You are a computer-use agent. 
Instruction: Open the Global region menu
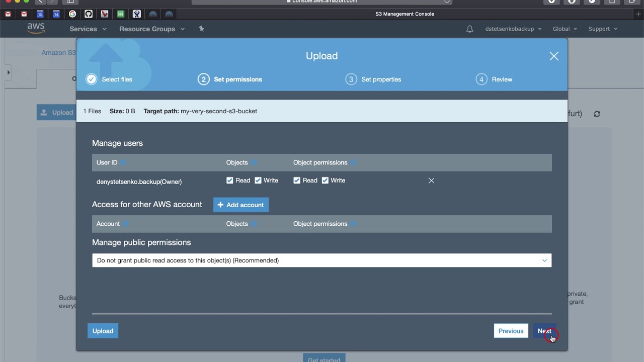565,29
